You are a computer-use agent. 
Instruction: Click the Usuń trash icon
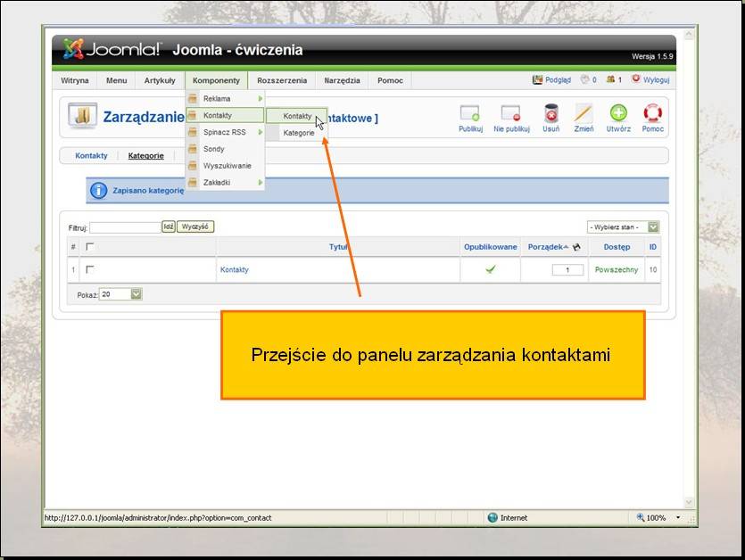click(x=550, y=113)
